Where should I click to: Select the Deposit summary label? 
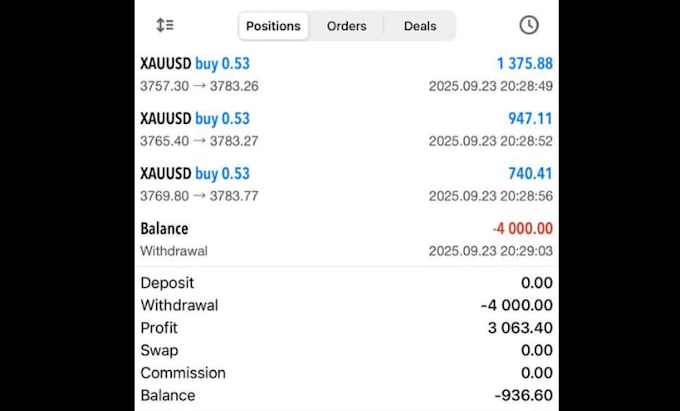(167, 283)
